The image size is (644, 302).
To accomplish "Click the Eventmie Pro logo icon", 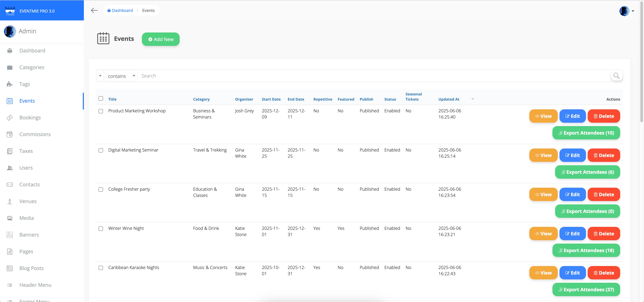I will [10, 11].
